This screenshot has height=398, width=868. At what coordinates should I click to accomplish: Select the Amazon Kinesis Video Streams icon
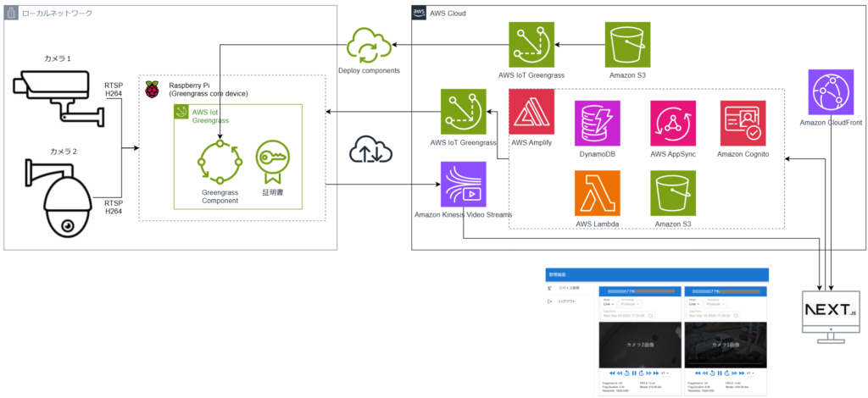[464, 184]
